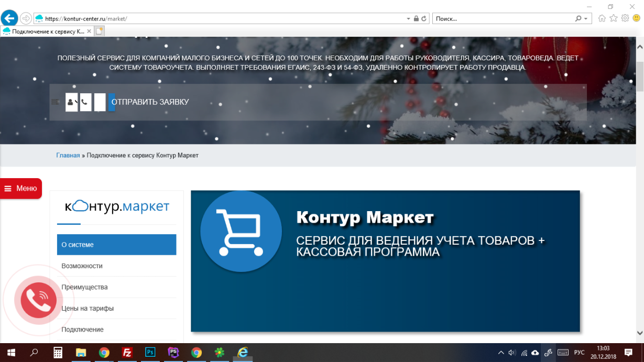Screen dimensions: 644x362
Task: Open Windows taskbar search
Action: (x=34, y=353)
